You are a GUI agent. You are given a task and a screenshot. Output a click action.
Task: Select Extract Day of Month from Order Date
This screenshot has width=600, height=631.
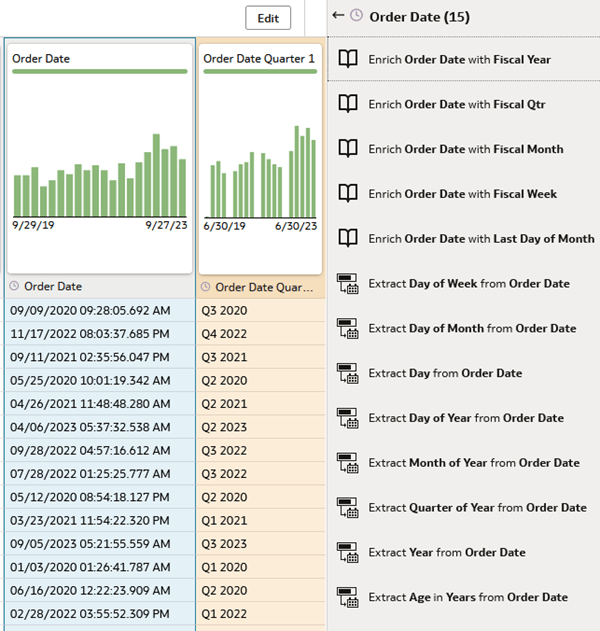click(472, 329)
